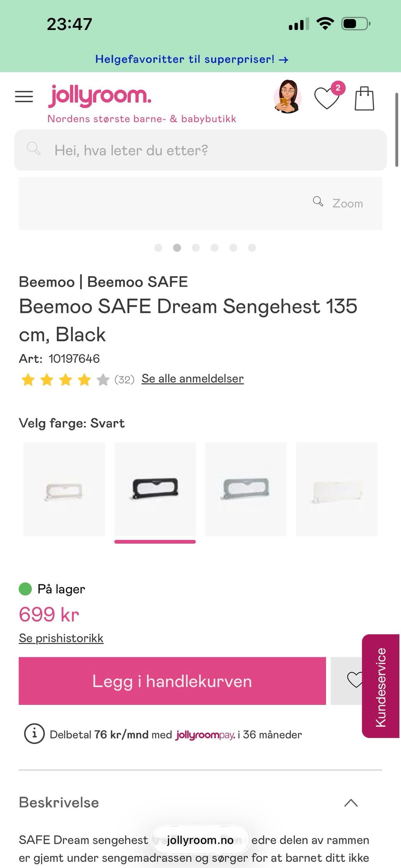Open the wishlist heart with badge
This screenshot has width=401, height=868.
(x=327, y=98)
